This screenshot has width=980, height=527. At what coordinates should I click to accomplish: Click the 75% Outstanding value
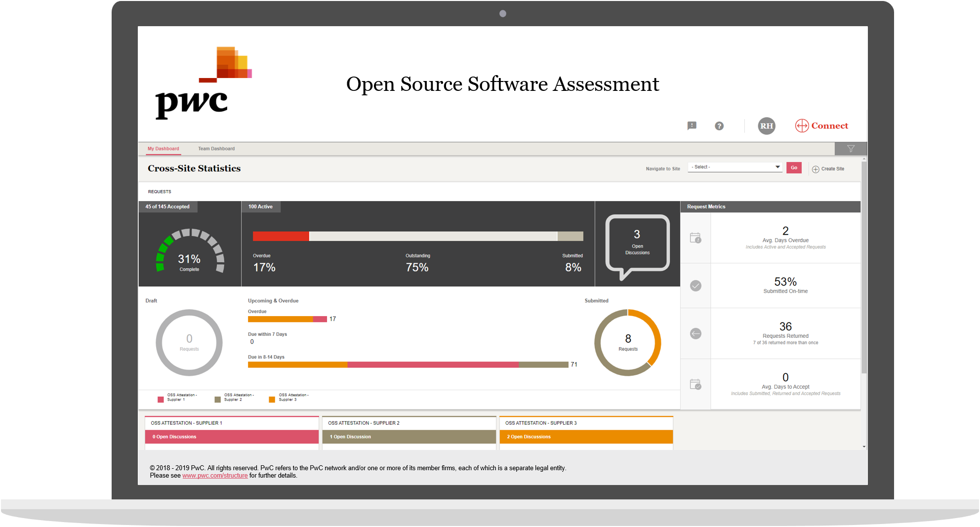coord(417,267)
